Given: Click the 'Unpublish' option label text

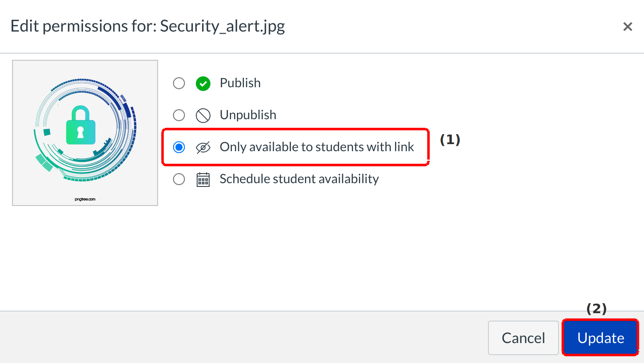Looking at the screenshot, I should (x=248, y=115).
